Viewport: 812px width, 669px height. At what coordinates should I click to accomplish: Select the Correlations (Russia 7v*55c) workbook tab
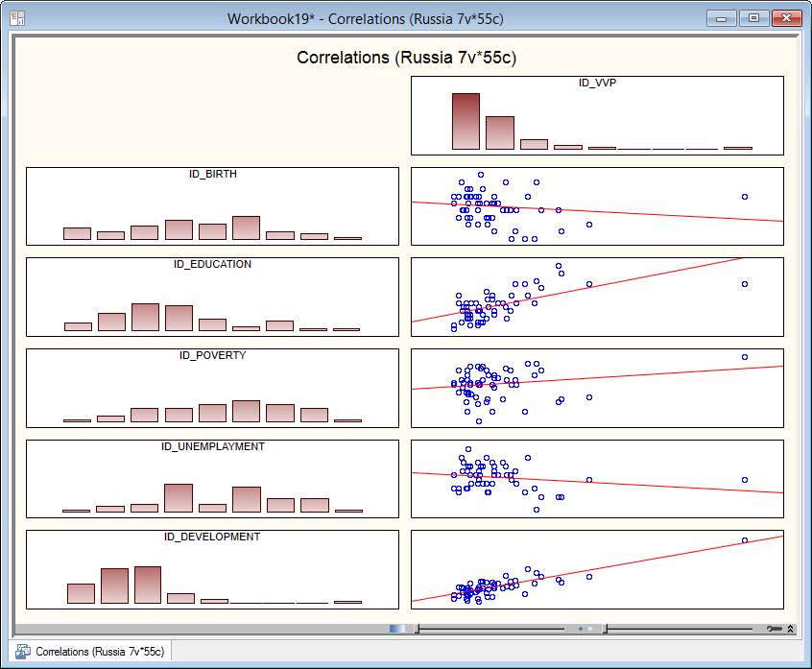90,652
